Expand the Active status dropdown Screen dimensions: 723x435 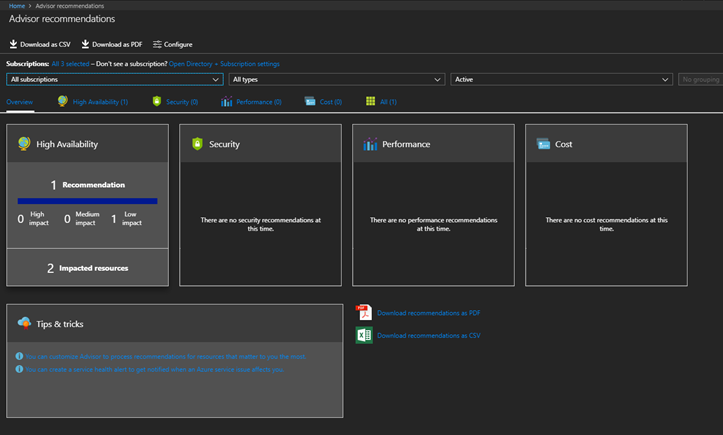pos(561,79)
